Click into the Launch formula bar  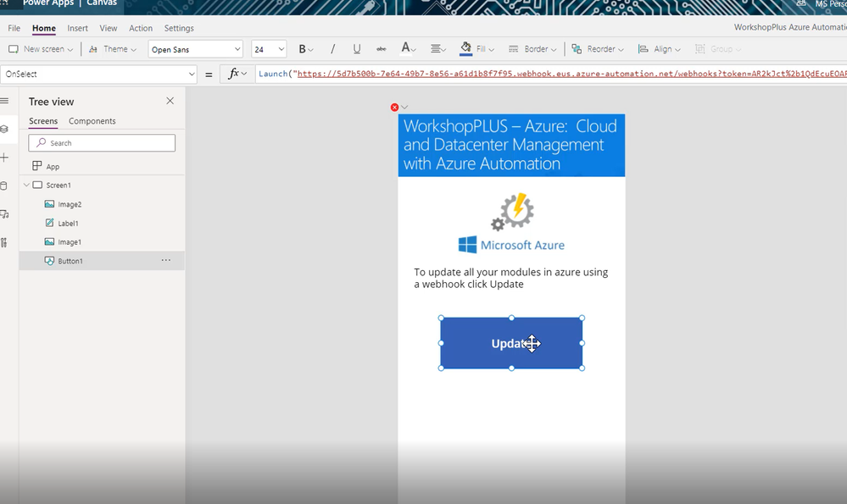551,74
